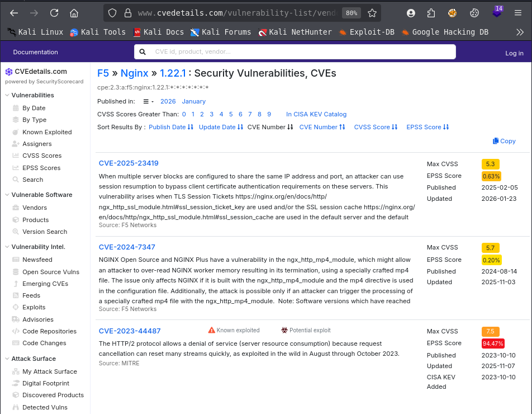532x414 pixels.
Task: Open the Firefox application menu
Action: [x=517, y=13]
